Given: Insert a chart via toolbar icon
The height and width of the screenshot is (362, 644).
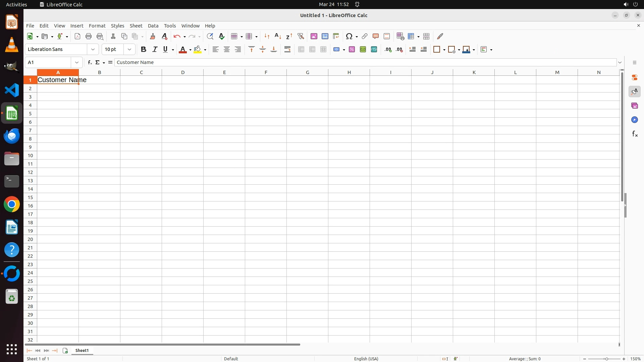Looking at the screenshot, I should pyautogui.click(x=325, y=36).
